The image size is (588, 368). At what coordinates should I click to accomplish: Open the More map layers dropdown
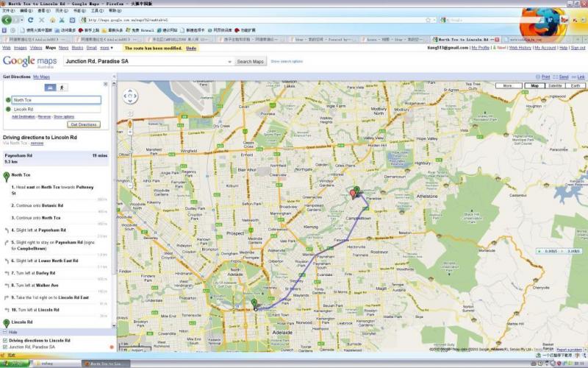[x=508, y=86]
